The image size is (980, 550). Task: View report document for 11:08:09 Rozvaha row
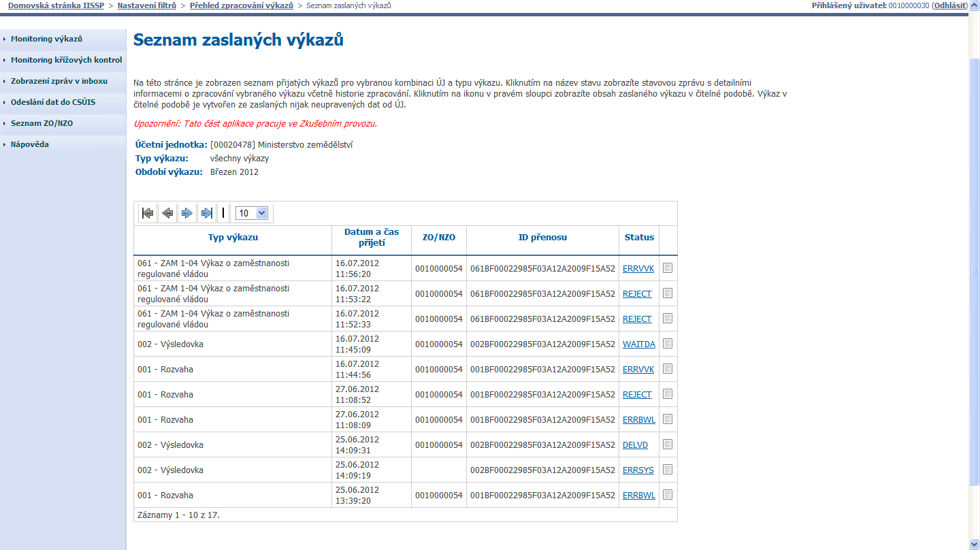[x=668, y=419]
